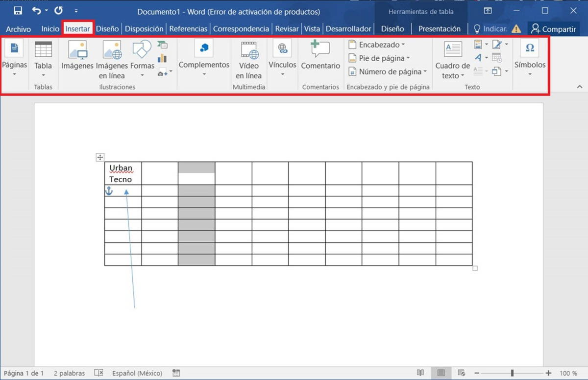588x380 pixels.
Task: Take a screenshot using Captura
Action: pyautogui.click(x=163, y=71)
